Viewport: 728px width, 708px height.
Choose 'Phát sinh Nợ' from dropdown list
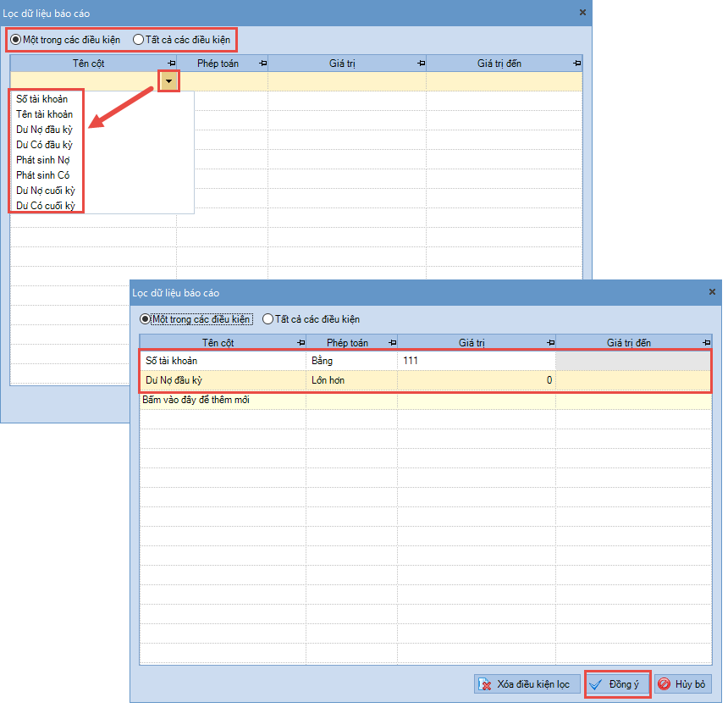43,160
